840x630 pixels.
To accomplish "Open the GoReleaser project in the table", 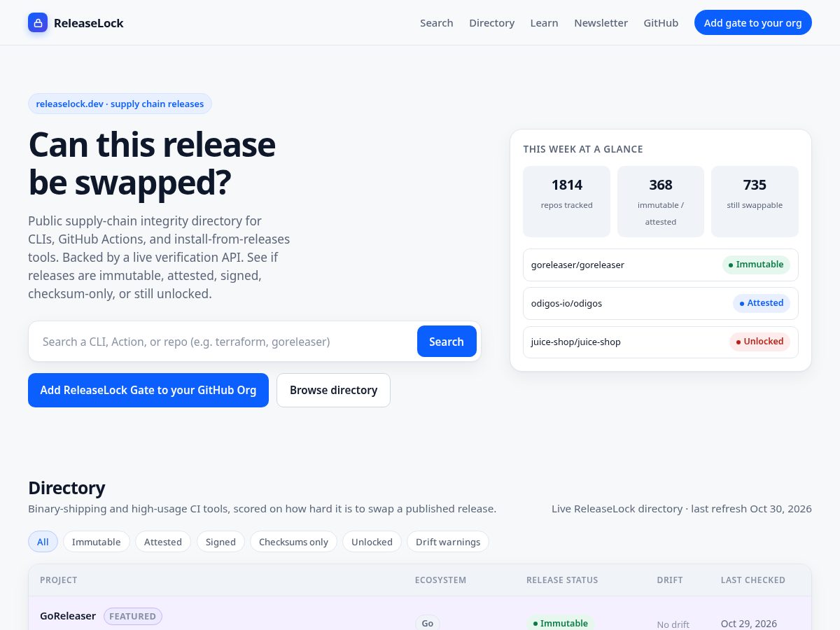I will 68,616.
